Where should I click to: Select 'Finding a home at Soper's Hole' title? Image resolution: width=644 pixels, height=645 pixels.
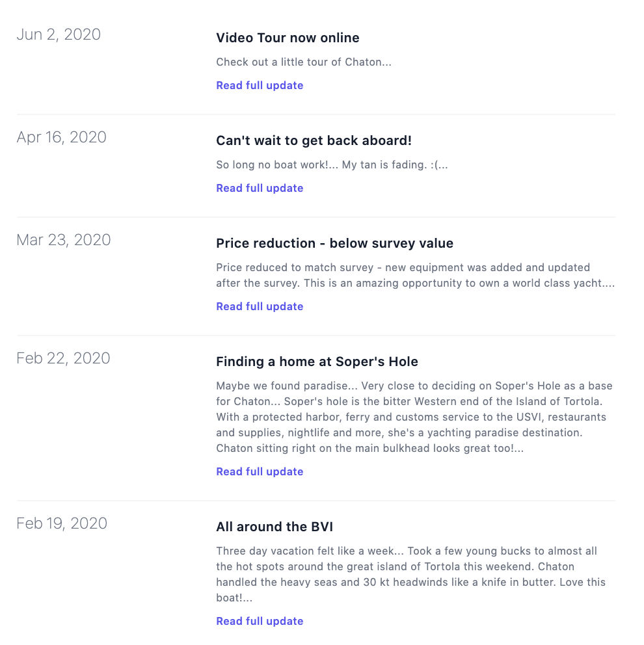(x=317, y=362)
